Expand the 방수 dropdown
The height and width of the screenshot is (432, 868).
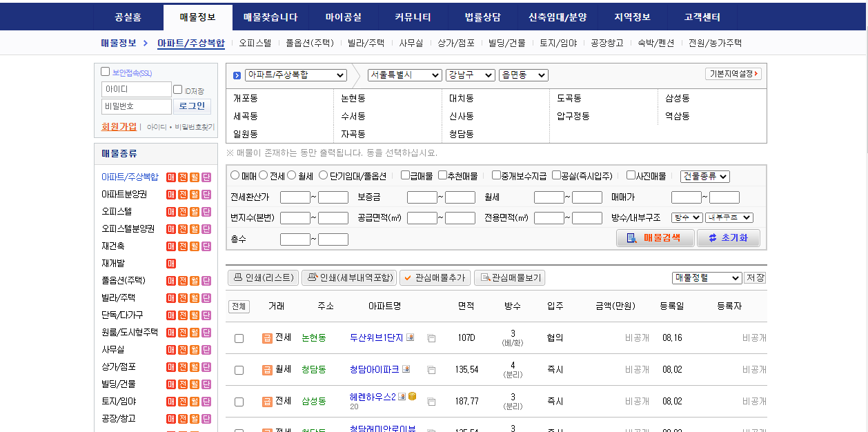pyautogui.click(x=687, y=217)
